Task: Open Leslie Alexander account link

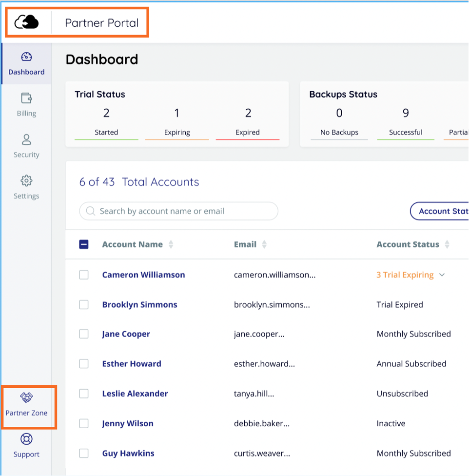Action: [135, 394]
